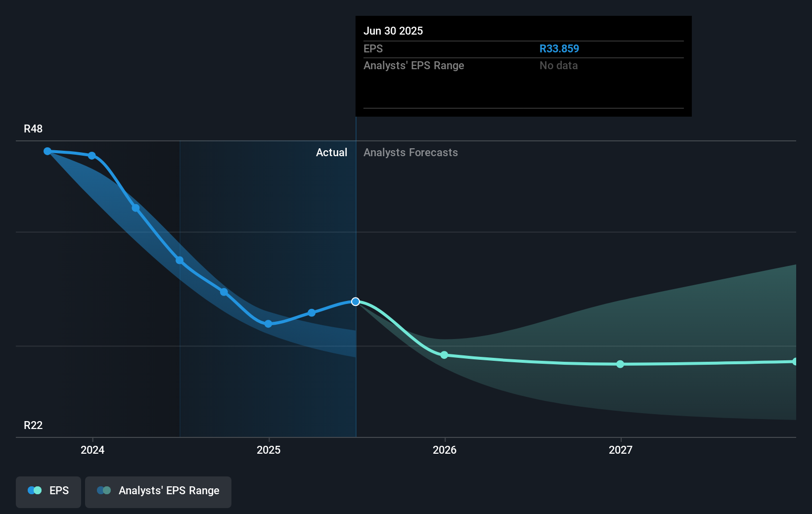812x514 pixels.
Task: Click the 2024 x-axis label
Action: pos(92,450)
